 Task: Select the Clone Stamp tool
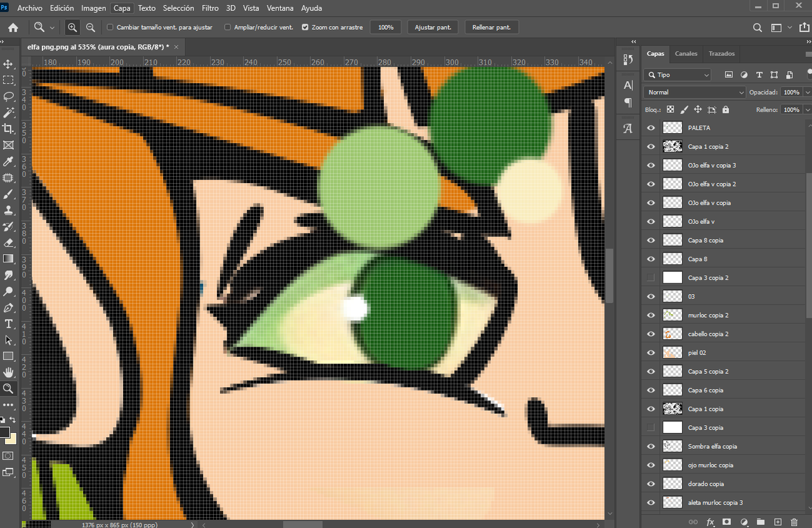9,210
